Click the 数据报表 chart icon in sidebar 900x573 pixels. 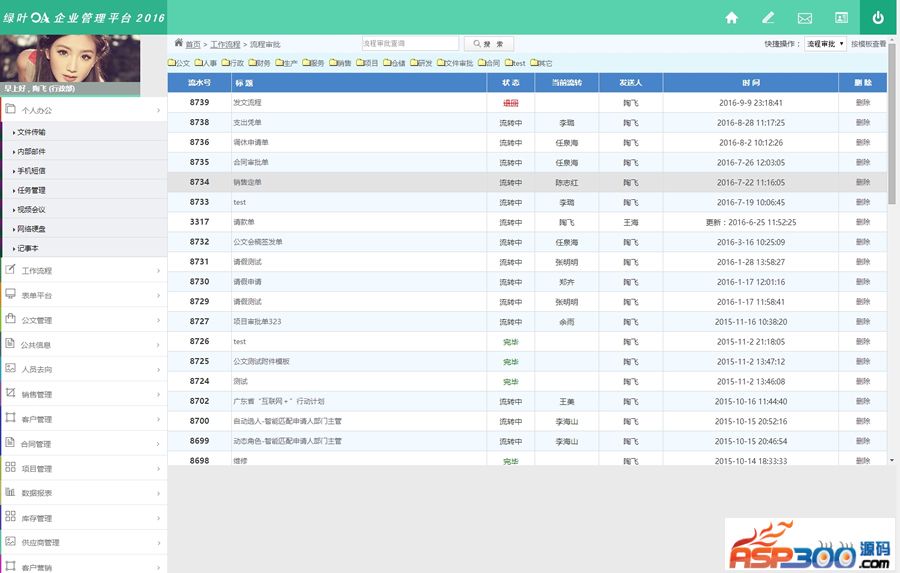click(11, 492)
